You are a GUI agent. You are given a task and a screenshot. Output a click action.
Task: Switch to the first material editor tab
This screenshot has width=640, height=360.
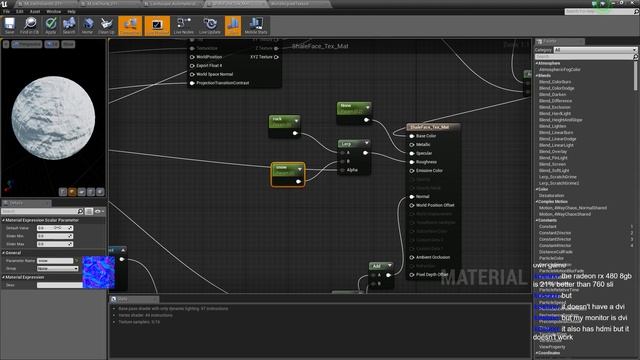(46, 4)
